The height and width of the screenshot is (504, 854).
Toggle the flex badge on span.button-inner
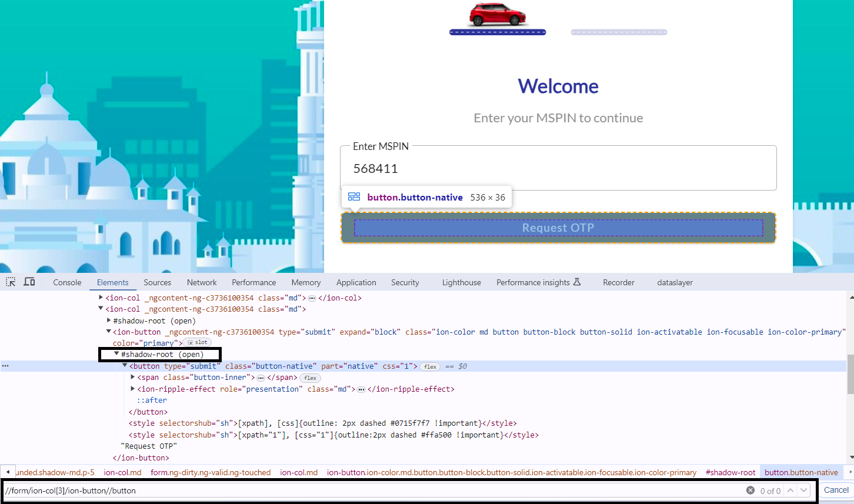(310, 378)
